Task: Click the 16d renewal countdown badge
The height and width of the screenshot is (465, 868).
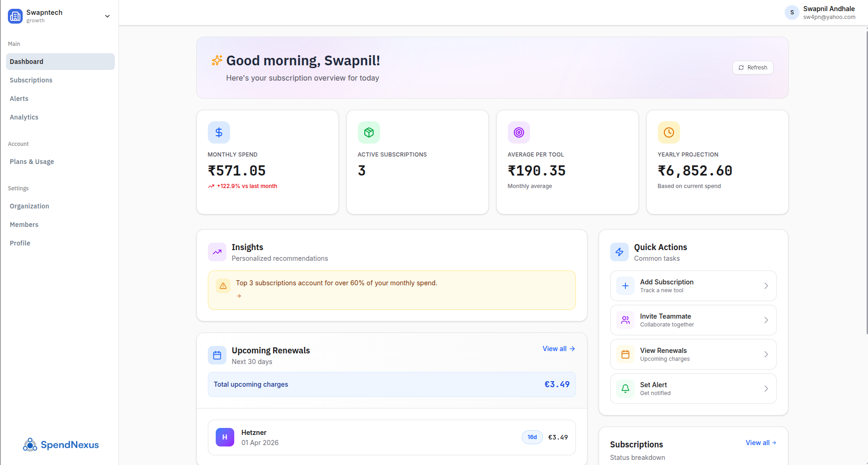Action: pyautogui.click(x=531, y=437)
